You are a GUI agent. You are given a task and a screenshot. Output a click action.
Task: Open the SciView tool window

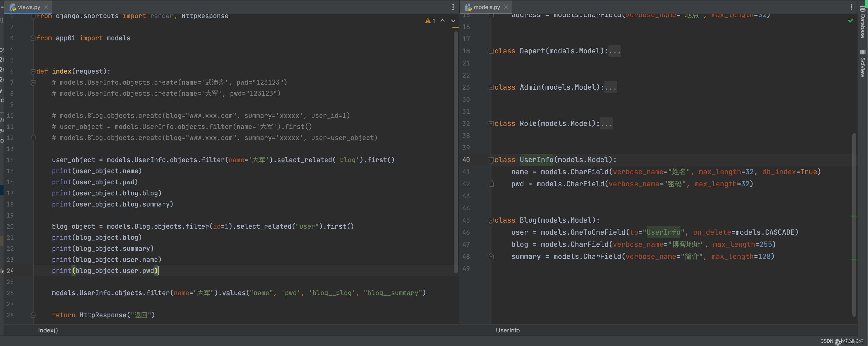[863, 63]
